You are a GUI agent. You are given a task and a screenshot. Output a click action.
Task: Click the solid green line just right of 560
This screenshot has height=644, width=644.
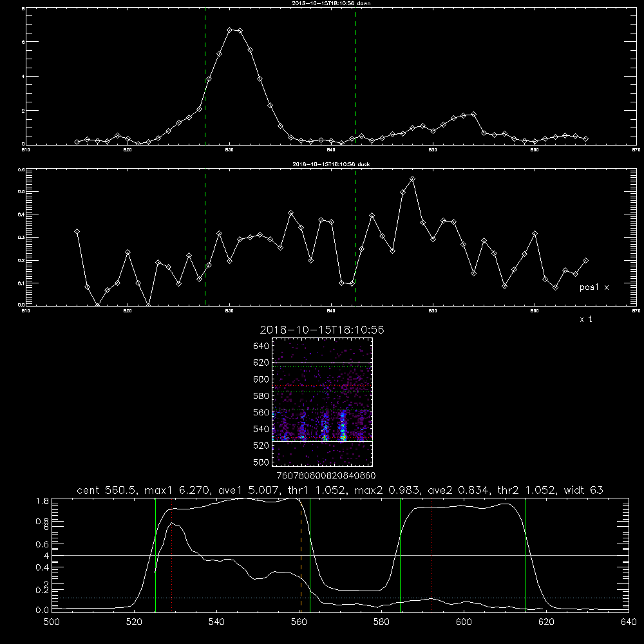[x=310, y=555]
